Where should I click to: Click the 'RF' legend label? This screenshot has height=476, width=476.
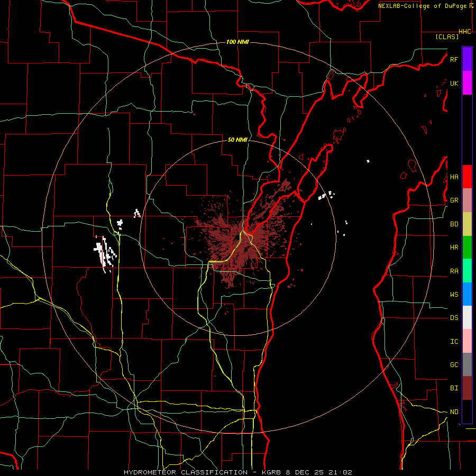click(454, 59)
